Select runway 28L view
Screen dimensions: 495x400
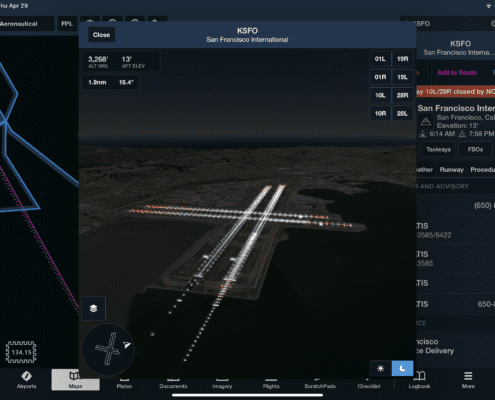(x=402, y=114)
